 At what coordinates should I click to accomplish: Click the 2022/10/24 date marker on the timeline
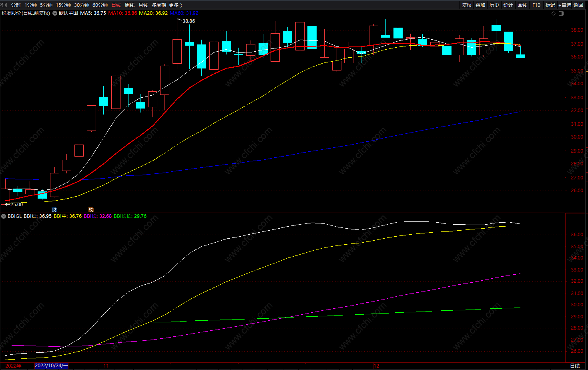[x=52, y=366]
